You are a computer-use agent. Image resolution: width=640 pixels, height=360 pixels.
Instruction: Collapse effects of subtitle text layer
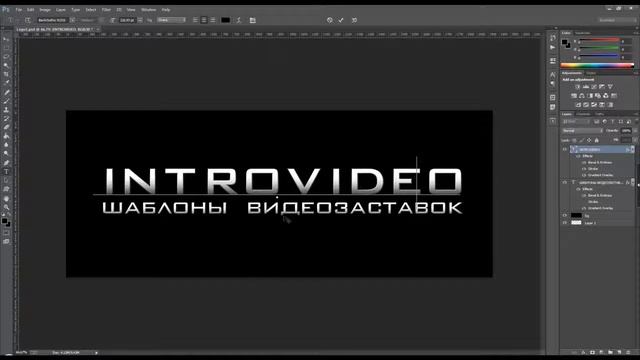pyautogui.click(x=633, y=182)
